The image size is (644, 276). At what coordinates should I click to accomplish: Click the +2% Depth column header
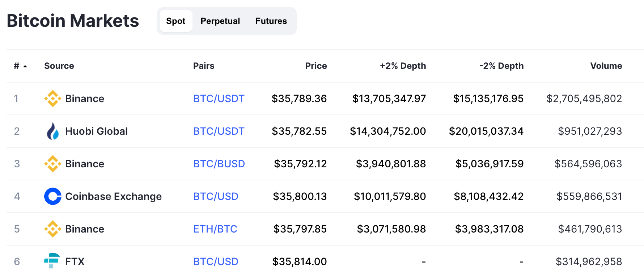point(402,66)
